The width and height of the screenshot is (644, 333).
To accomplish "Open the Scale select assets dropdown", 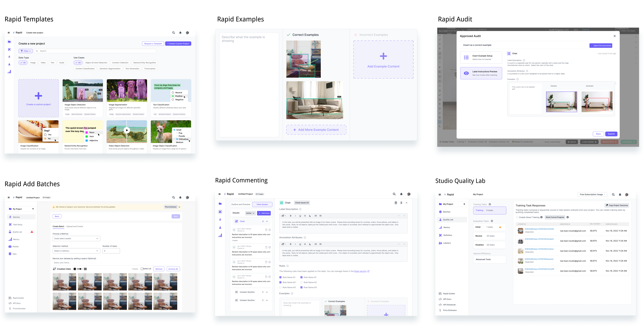I will (76, 239).
